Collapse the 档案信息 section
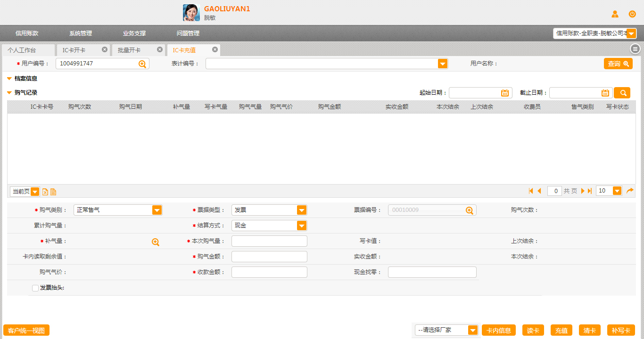644x339 pixels. click(9, 79)
